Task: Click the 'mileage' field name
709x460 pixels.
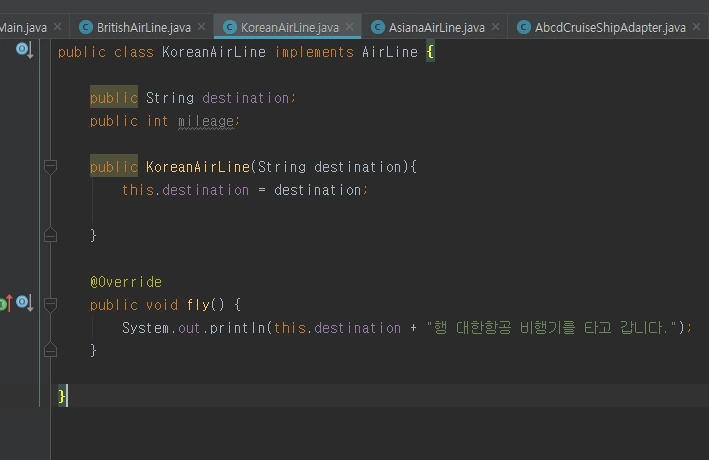Action: pyautogui.click(x=206, y=121)
